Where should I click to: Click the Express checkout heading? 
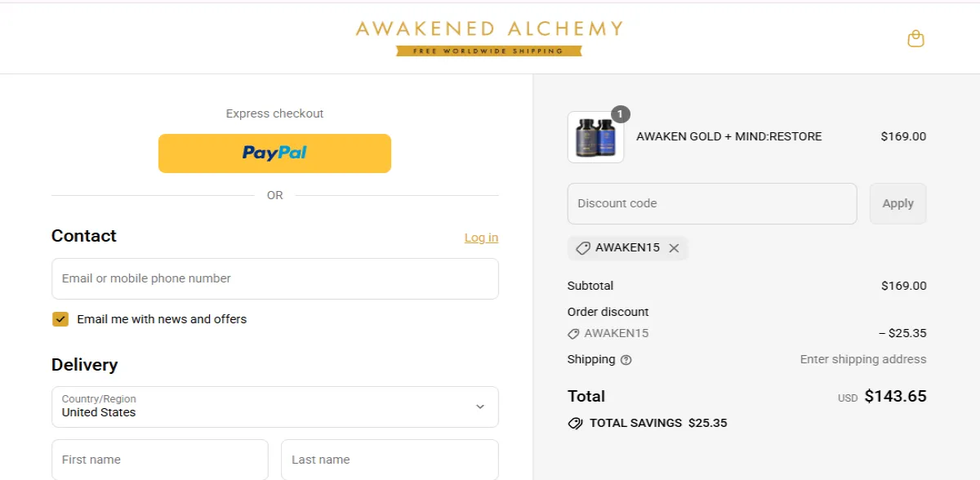[x=274, y=113]
